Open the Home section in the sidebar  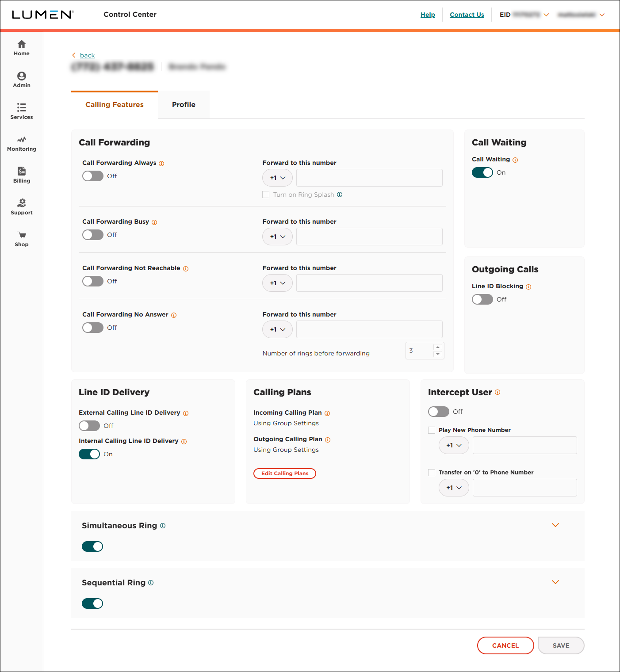[21, 48]
